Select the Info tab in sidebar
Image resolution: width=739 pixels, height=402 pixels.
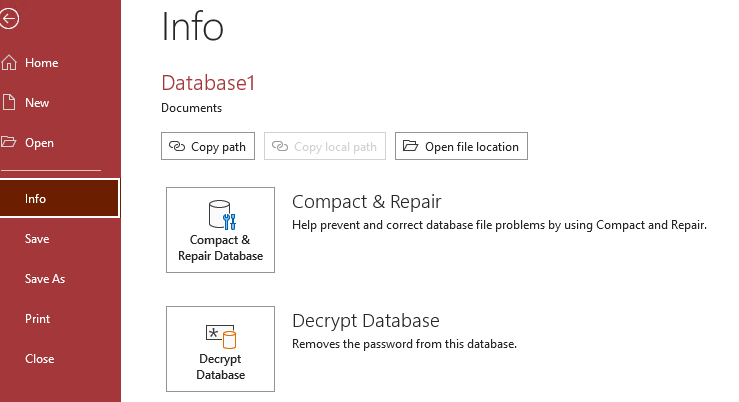coord(58,198)
